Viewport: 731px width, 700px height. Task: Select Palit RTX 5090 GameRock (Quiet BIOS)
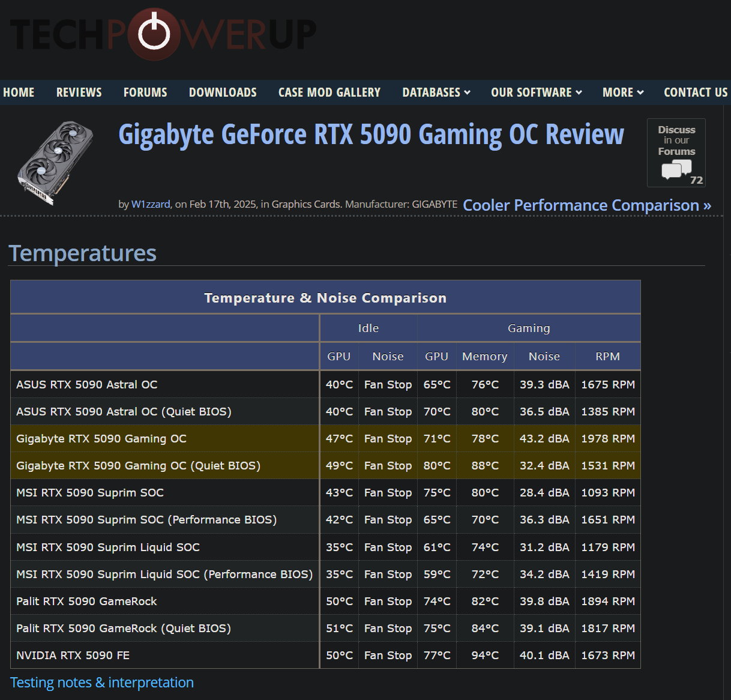325,628
